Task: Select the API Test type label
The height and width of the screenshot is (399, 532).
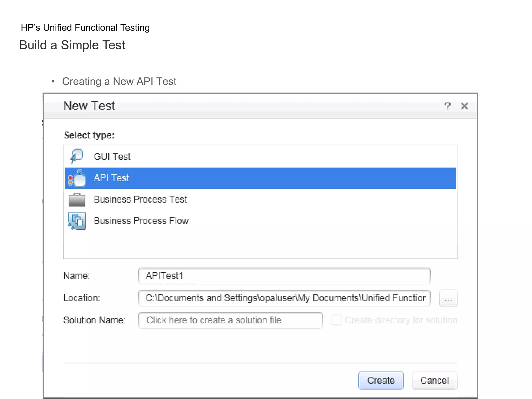Action: coord(111,178)
